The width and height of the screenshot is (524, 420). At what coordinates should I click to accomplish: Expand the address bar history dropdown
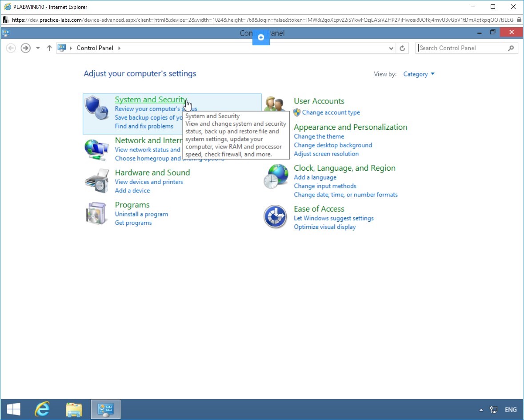point(391,48)
